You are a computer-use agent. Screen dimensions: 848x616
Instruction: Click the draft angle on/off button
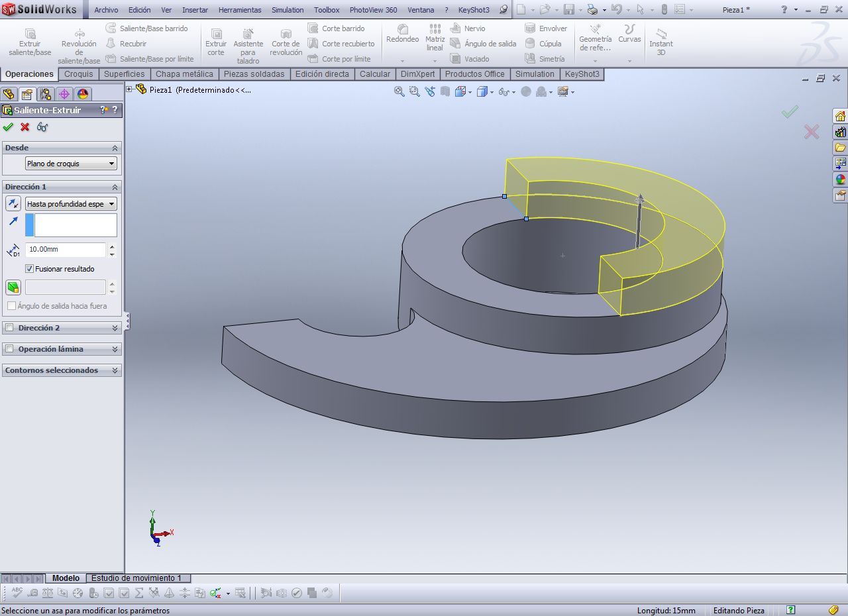tap(13, 287)
